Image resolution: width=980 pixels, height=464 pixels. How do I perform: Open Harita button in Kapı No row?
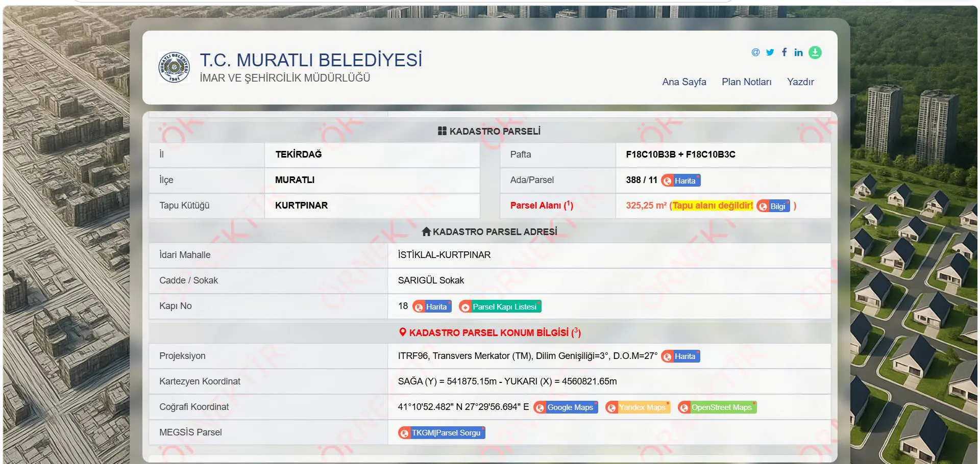click(432, 306)
